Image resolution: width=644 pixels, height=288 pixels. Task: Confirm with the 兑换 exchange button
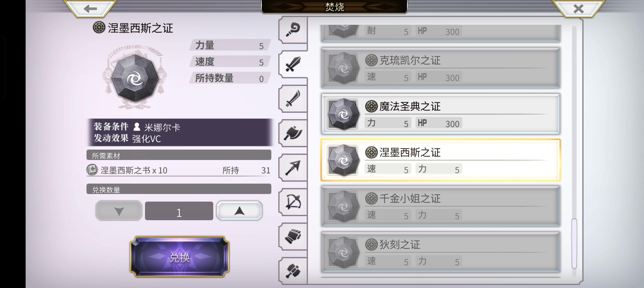click(179, 257)
